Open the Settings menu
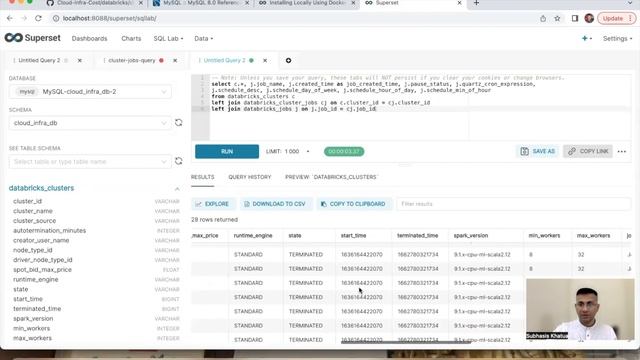Viewport: 640px width, 360px height. pos(618,38)
